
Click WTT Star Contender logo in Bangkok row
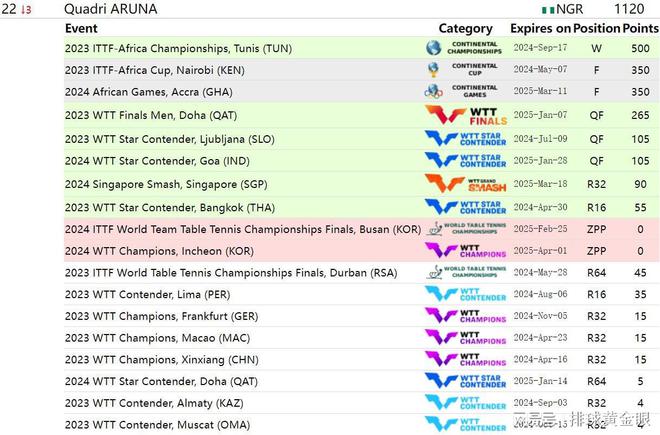[x=465, y=207]
